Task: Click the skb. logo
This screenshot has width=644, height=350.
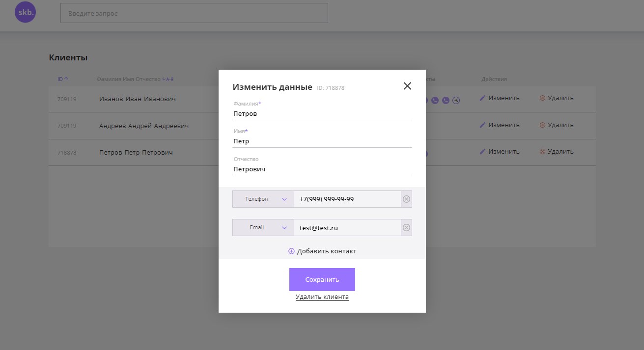Action: (x=25, y=13)
